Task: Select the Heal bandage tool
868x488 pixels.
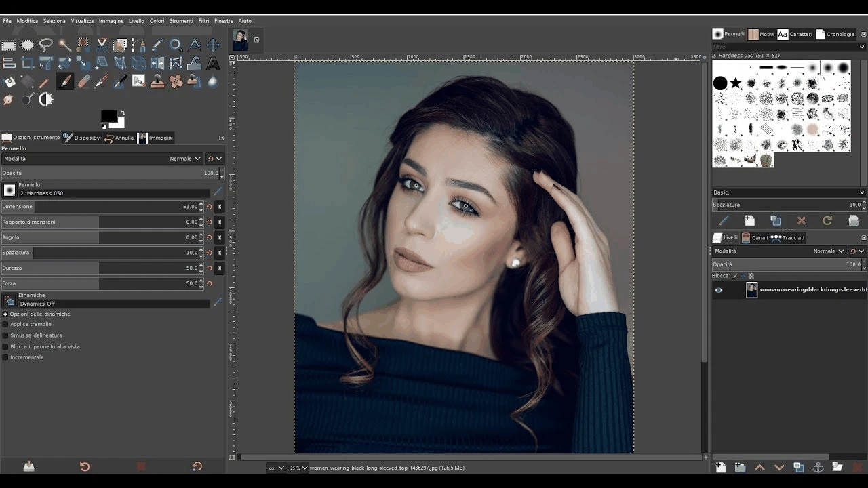Action: click(176, 82)
